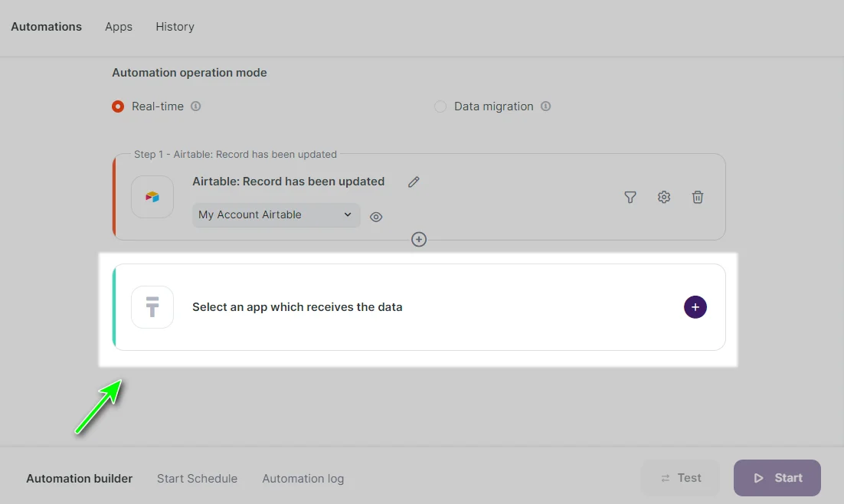Open the History tab
The image size is (844, 504).
174,26
